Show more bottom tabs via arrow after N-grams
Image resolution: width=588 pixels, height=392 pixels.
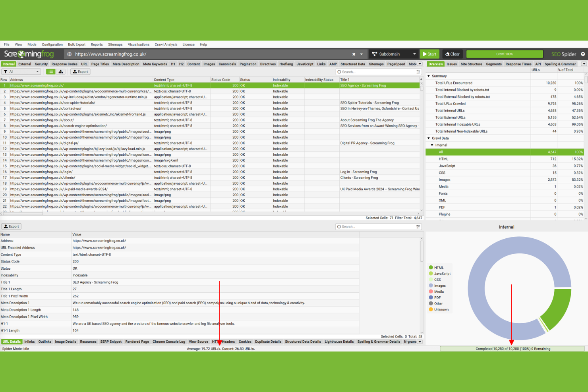(420, 342)
